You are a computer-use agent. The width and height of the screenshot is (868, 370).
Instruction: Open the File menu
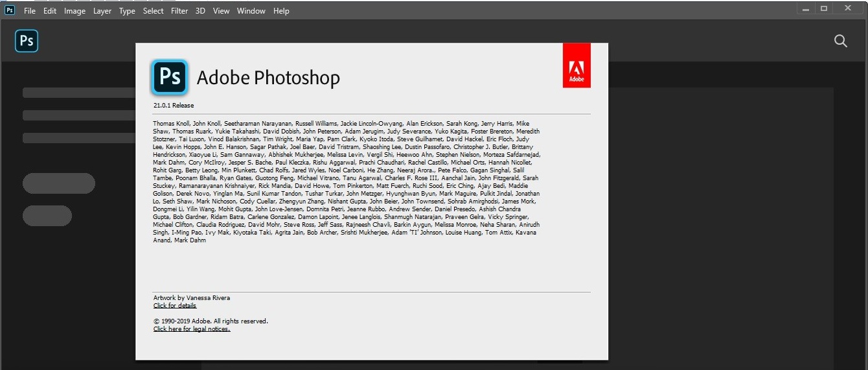click(30, 11)
